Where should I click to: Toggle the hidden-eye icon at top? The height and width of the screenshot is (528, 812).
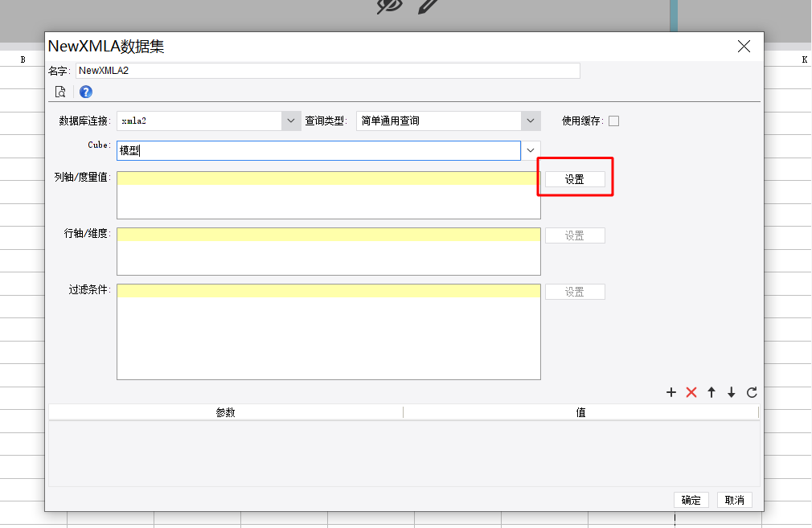click(389, 6)
